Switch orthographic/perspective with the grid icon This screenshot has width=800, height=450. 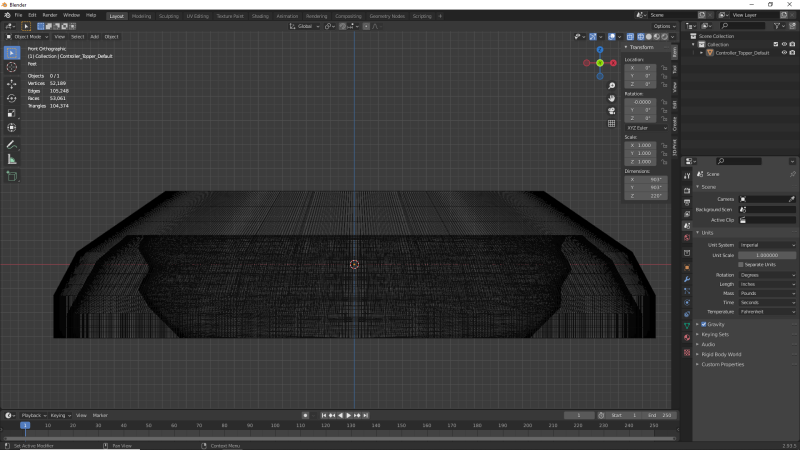coord(611,124)
